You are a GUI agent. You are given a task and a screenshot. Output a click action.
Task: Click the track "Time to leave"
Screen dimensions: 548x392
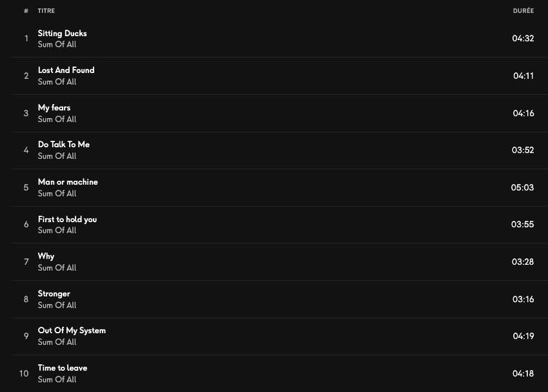(63, 368)
